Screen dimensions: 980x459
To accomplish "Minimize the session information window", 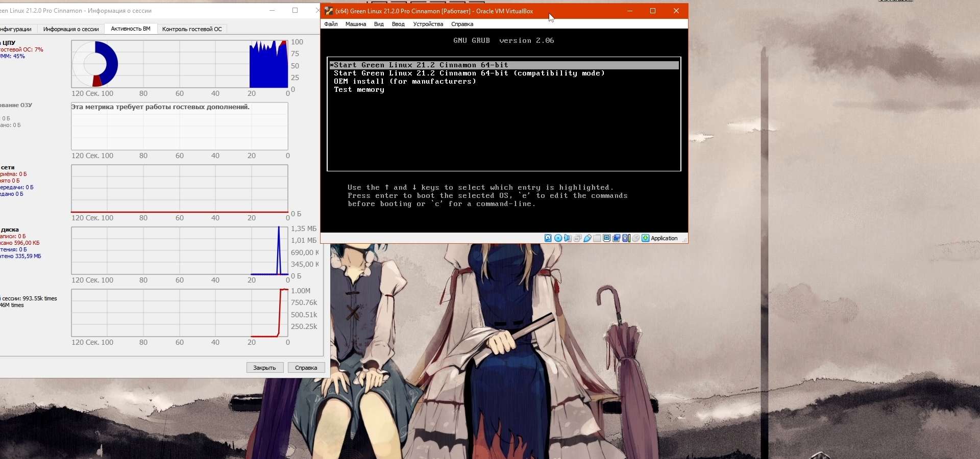I will [272, 10].
